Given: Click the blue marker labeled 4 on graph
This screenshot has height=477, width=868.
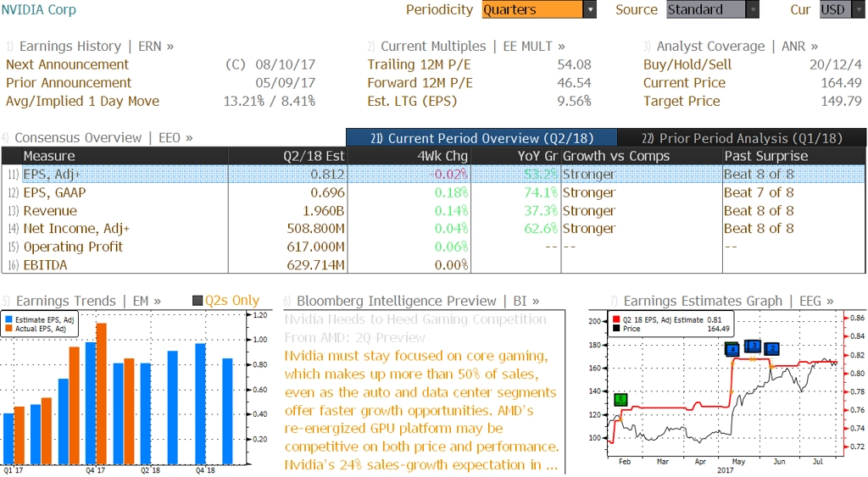Looking at the screenshot, I should (732, 349).
